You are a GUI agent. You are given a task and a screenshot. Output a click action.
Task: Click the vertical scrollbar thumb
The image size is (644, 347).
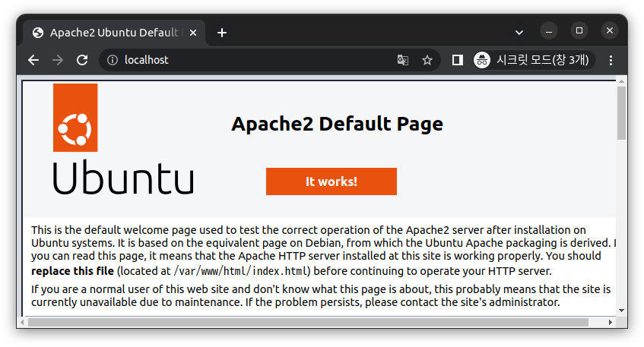click(x=621, y=113)
